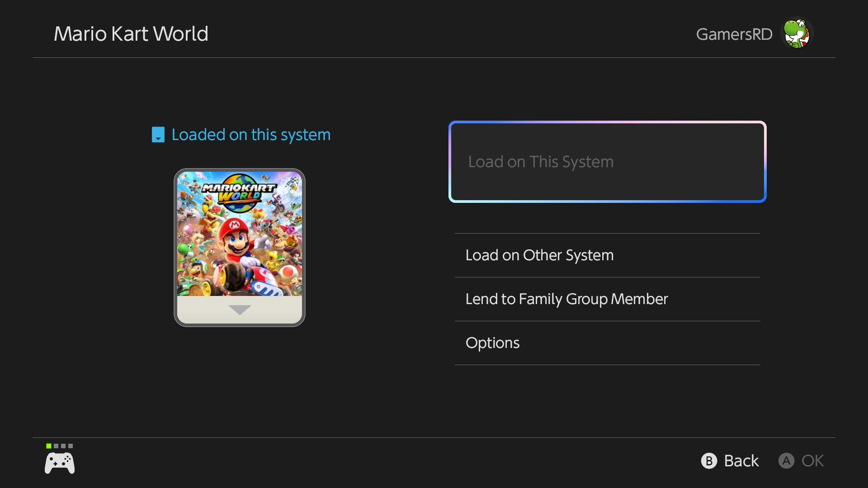This screenshot has width=868, height=488.
Task: Click the Loaded on this system text
Action: point(251,135)
